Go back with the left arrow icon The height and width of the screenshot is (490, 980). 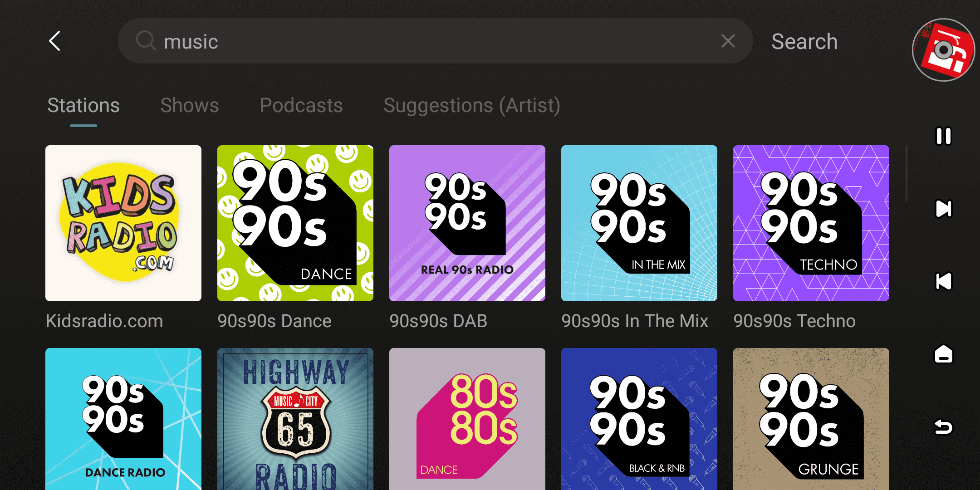pyautogui.click(x=55, y=41)
